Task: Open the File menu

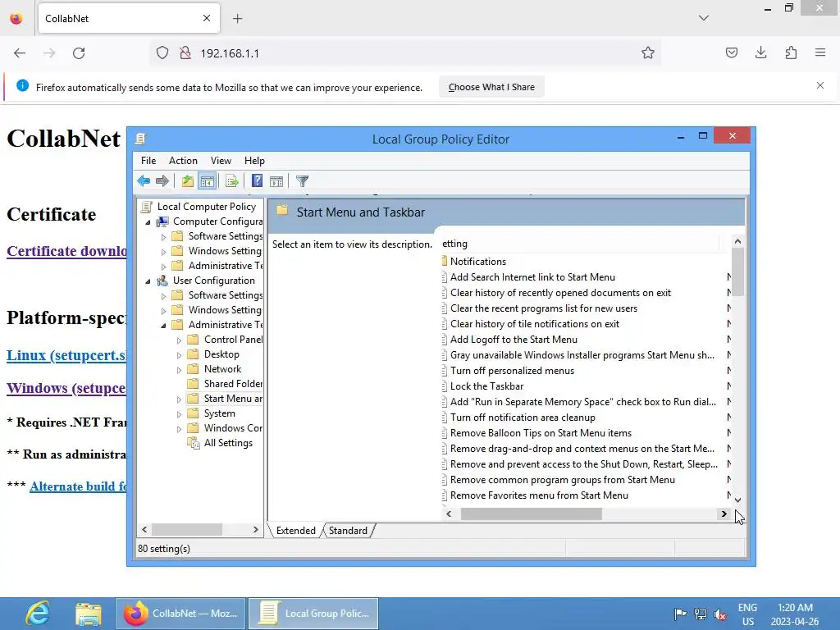Action: 148,161
